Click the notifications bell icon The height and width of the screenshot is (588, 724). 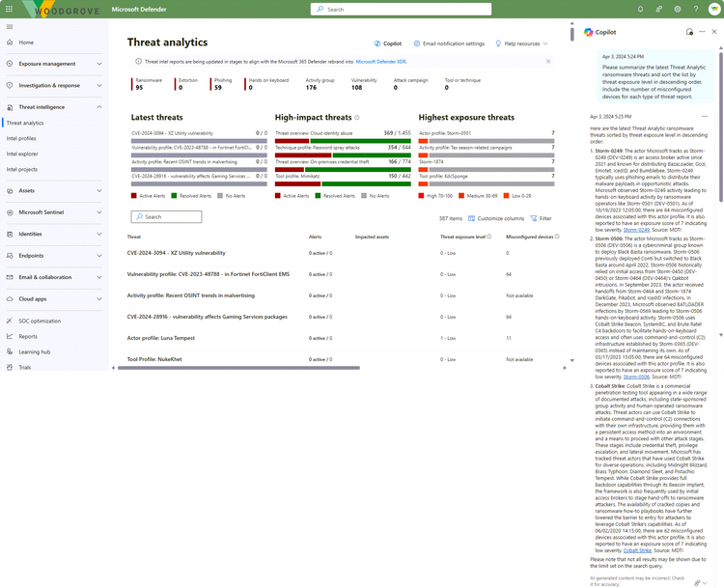pyautogui.click(x=640, y=10)
